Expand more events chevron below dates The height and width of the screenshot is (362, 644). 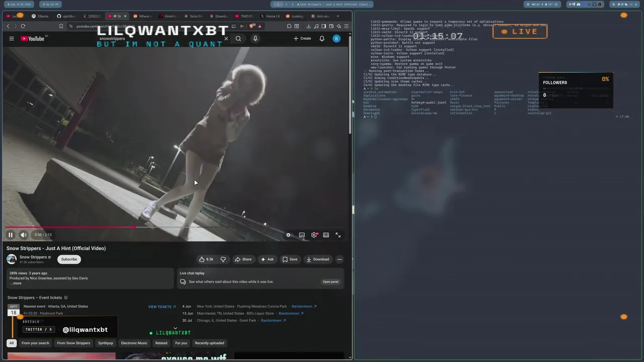point(175,328)
